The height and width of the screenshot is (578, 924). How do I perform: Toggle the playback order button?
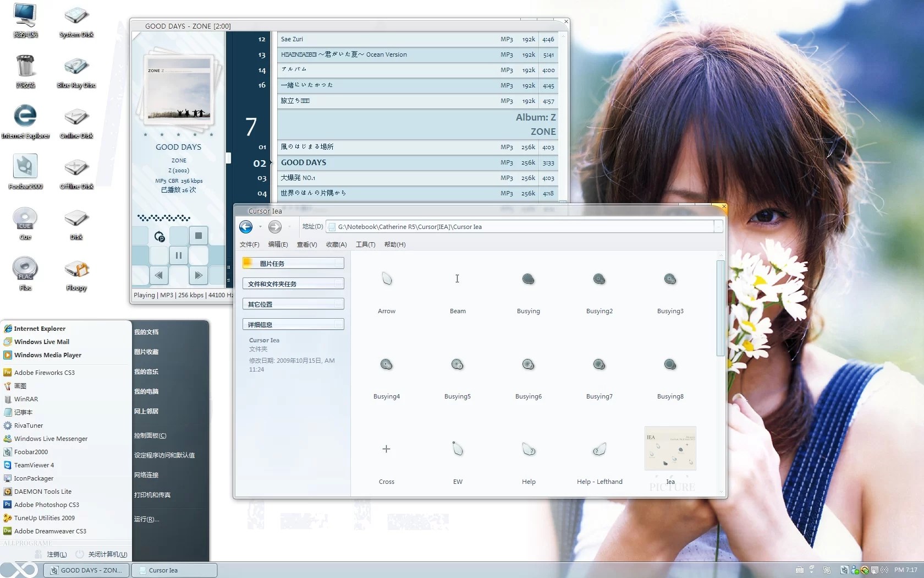pyautogui.click(x=159, y=236)
